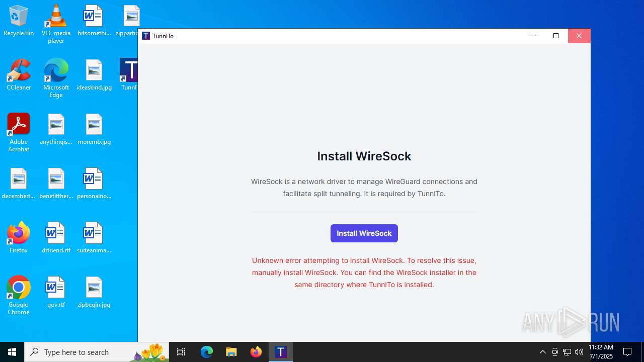This screenshot has width=644, height=362.
Task: Select the zipbegin.jpg file icon
Action: (x=94, y=292)
